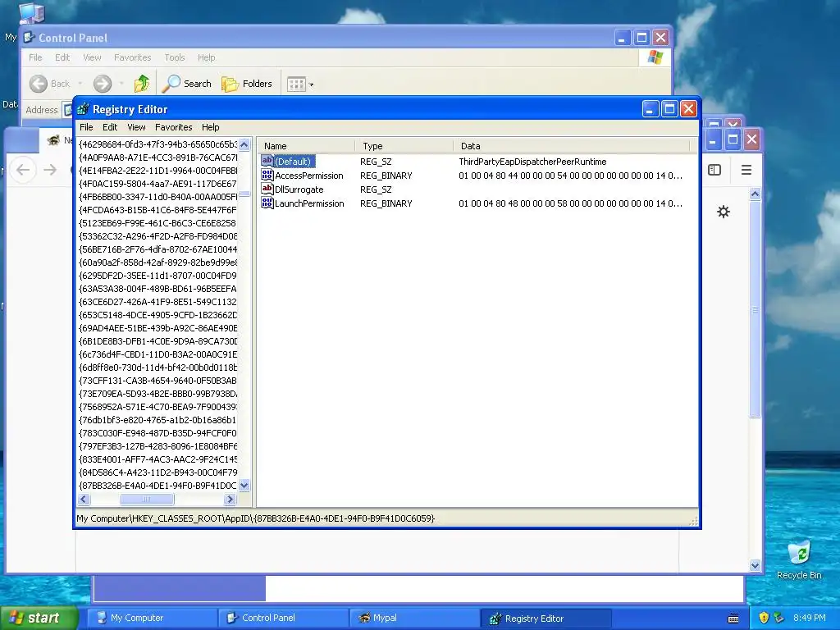Select key {5123EB69-F99E-461C-B6C3
The image size is (840, 630).
pos(158,223)
